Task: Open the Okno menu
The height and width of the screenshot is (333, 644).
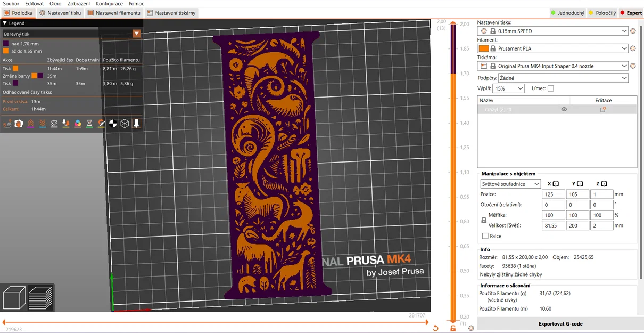Action: 55,4
